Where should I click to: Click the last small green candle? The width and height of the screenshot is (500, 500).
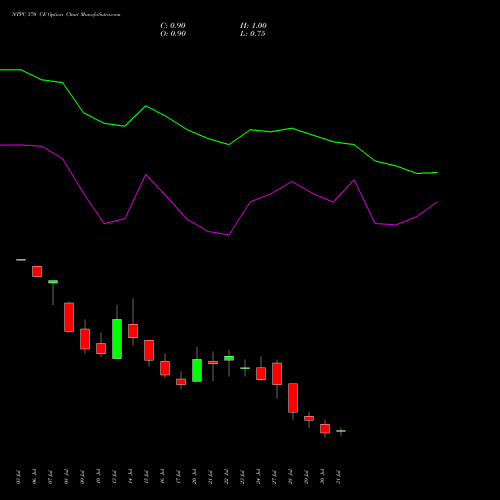341,431
